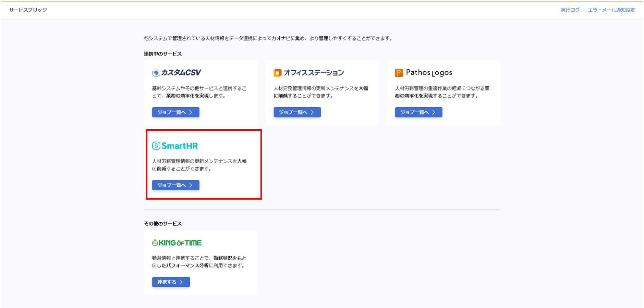Click the intro sentence about カオナビ data integration
Screen dimensions: 644x308
coord(269,38)
